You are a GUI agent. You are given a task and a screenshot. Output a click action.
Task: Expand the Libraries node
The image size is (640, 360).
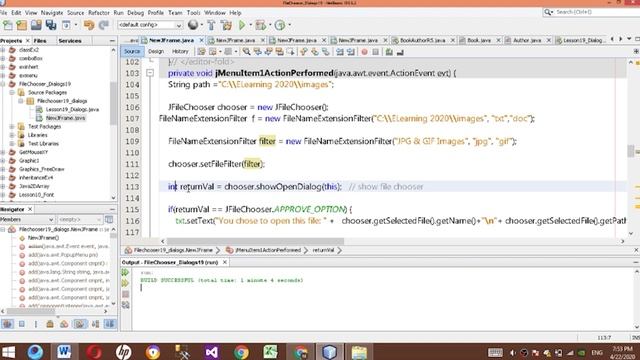pos(12,135)
